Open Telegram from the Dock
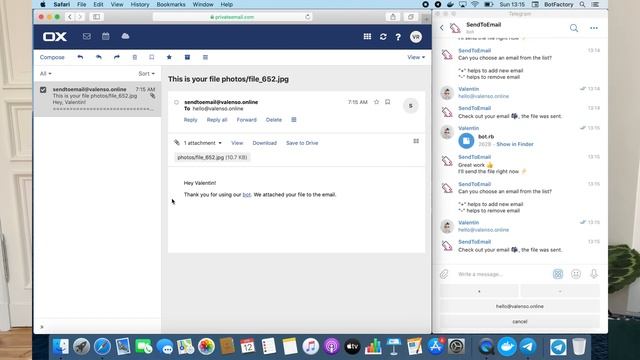640x360 pixels. (x=527, y=347)
